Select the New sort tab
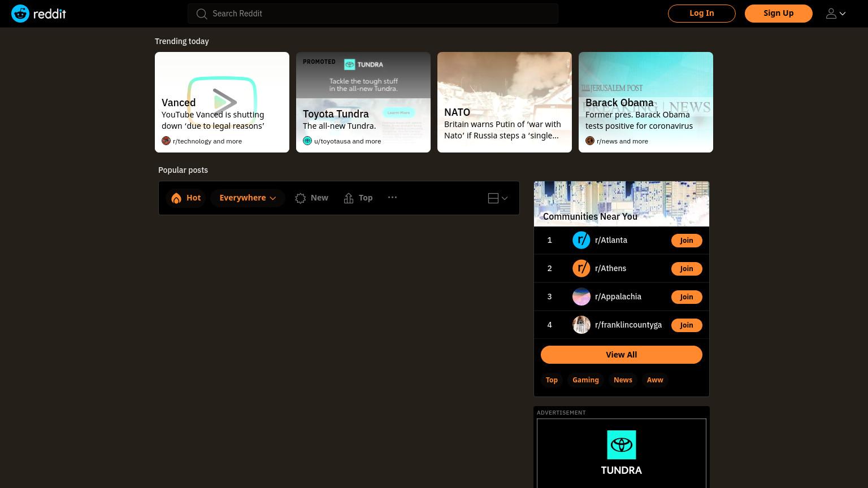This screenshot has height=488, width=868. [x=312, y=198]
